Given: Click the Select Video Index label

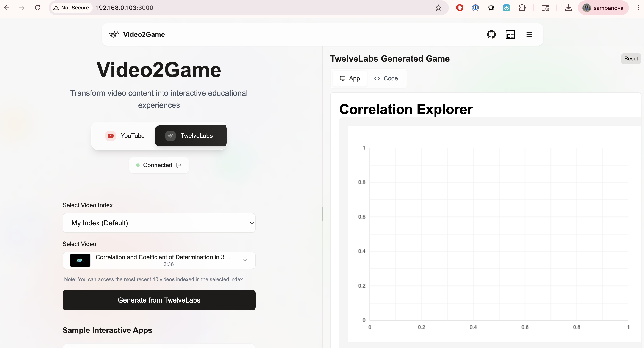Looking at the screenshot, I should pyautogui.click(x=88, y=205).
